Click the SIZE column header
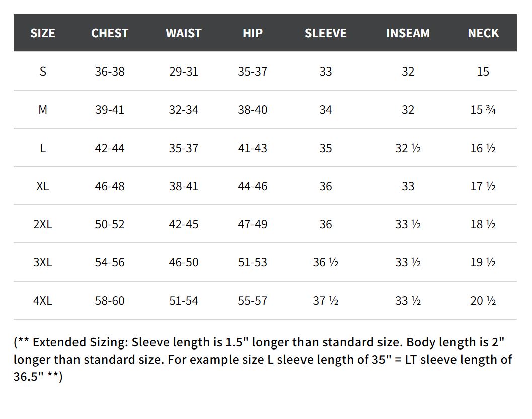Viewport: 532px width, 419px height. 43,33
